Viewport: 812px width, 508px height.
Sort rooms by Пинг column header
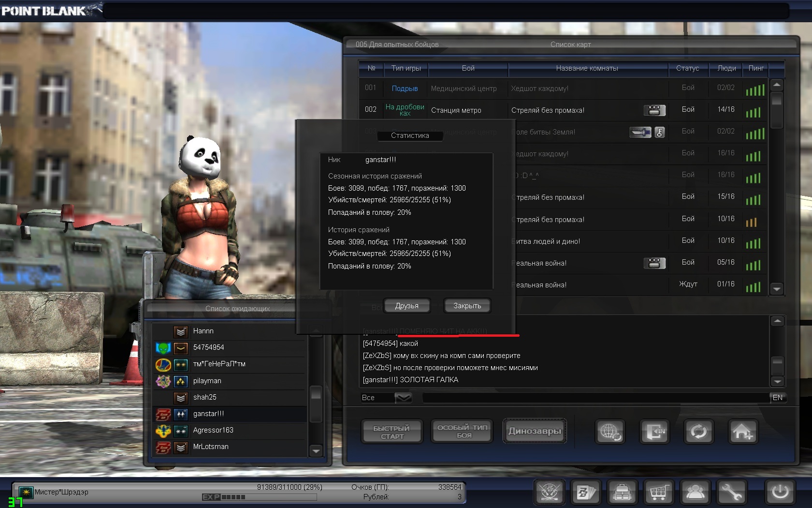click(756, 68)
